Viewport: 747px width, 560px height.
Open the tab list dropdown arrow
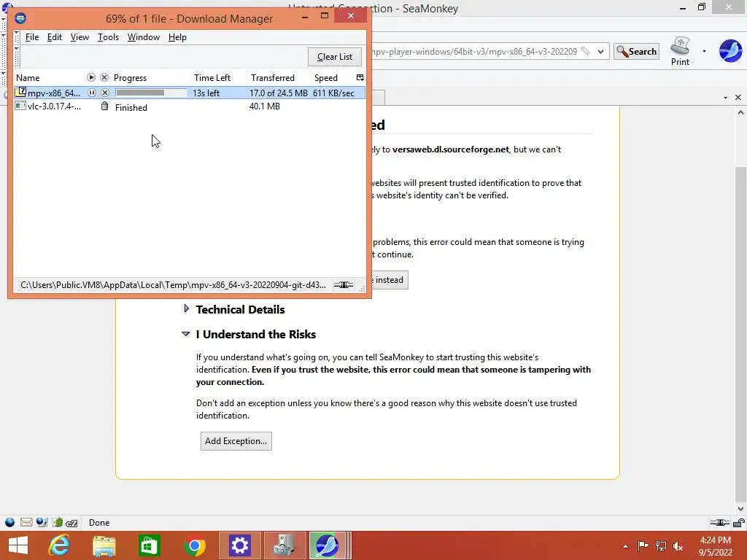(725, 98)
